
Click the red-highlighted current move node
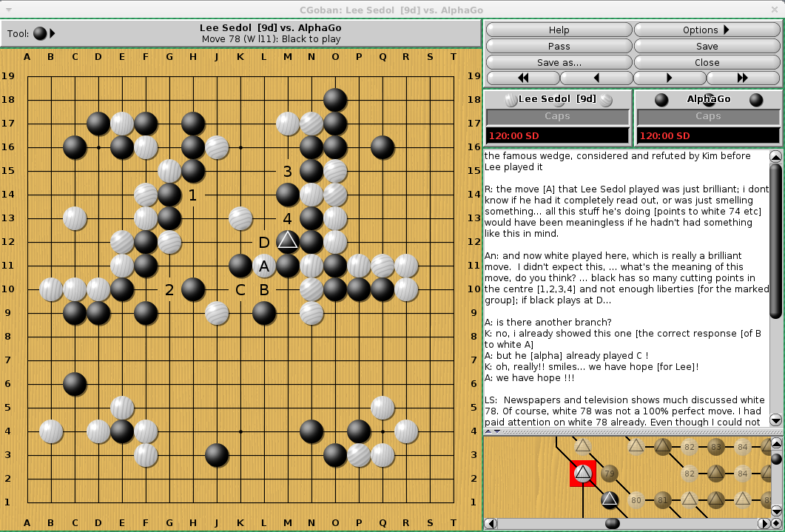click(582, 471)
